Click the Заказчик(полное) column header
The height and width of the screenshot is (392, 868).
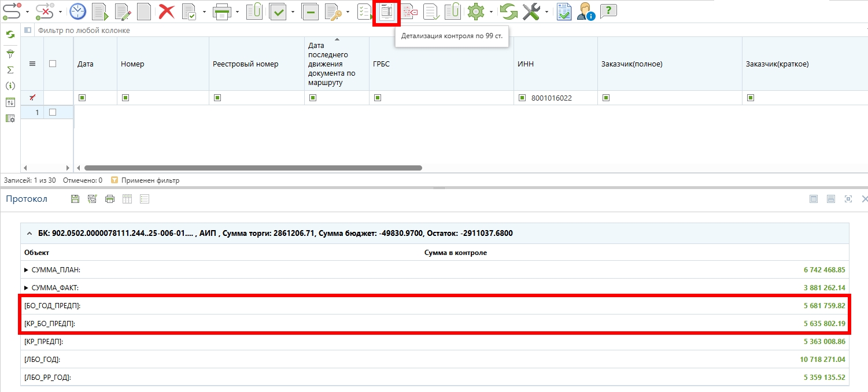pos(631,64)
